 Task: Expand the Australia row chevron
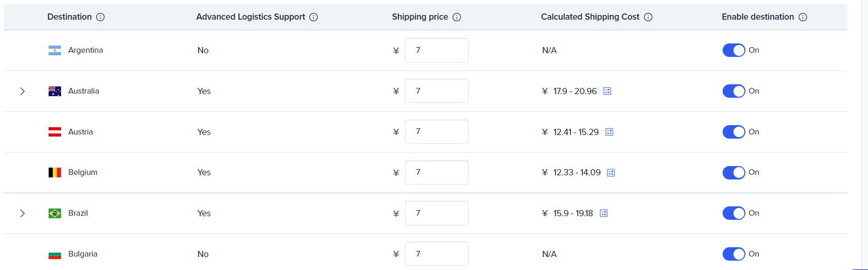coord(22,91)
